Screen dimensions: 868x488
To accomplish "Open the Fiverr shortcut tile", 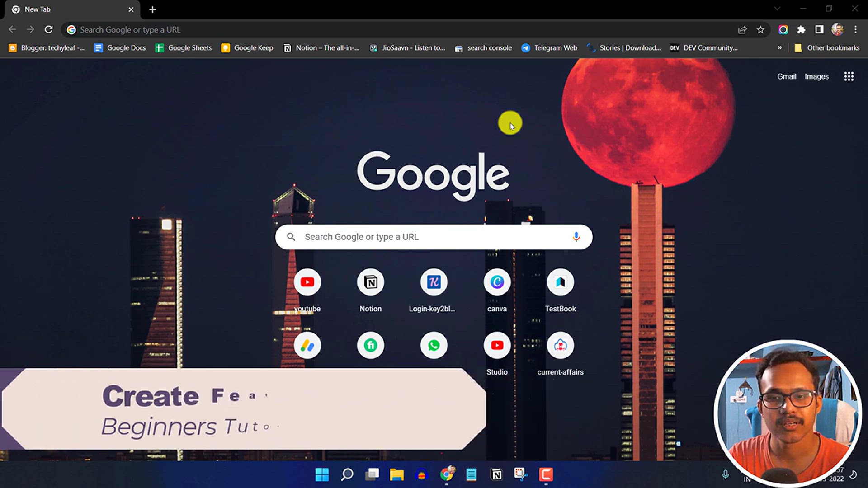I will coord(371,346).
